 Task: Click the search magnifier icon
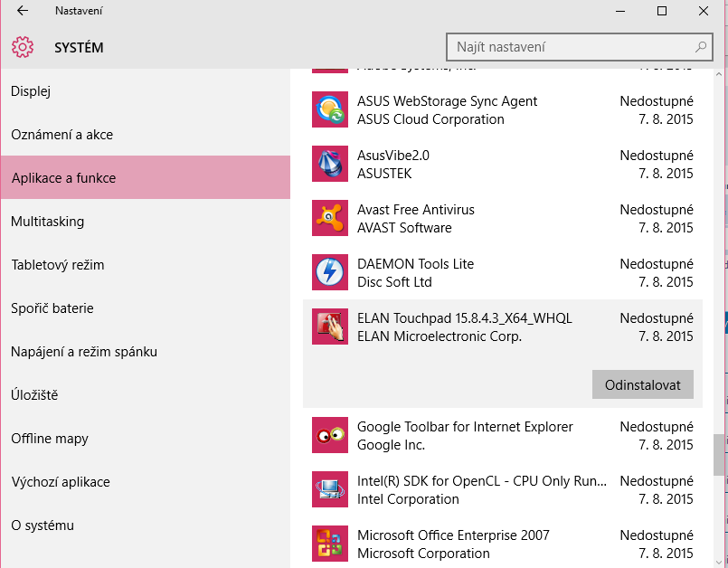[701, 46]
